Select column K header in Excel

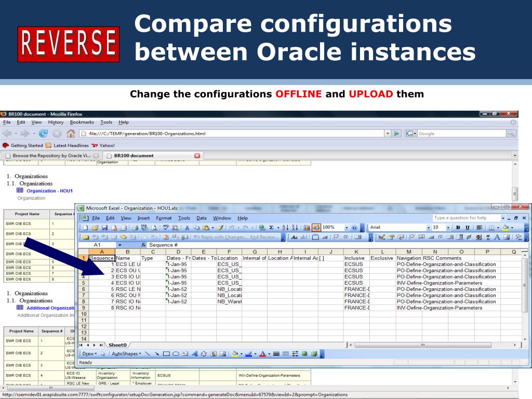356,252
